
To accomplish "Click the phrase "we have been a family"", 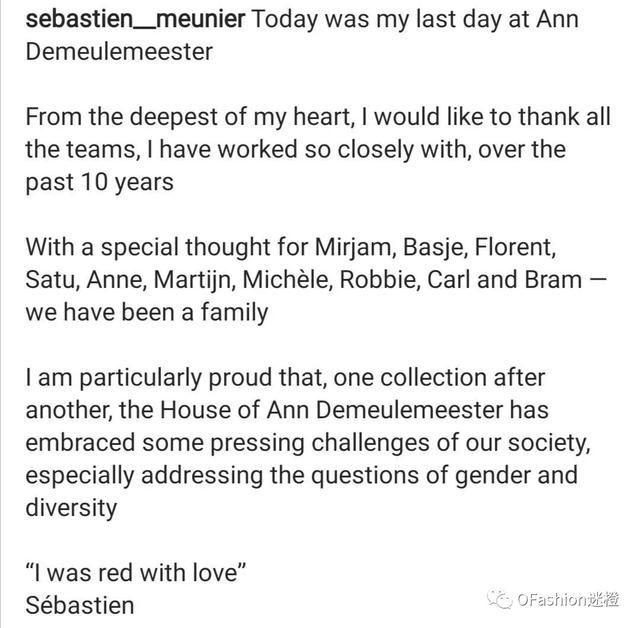I will coord(147,313).
